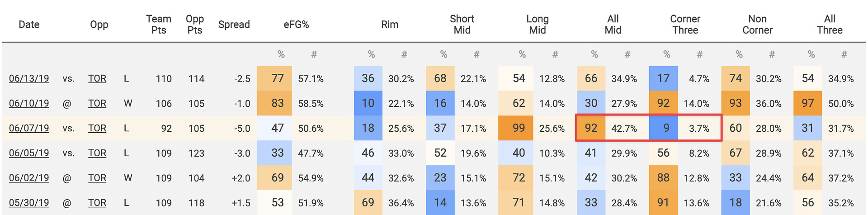Click TOR link in 05/30/19 row
This screenshot has width=868, height=215.
pyautogui.click(x=97, y=203)
